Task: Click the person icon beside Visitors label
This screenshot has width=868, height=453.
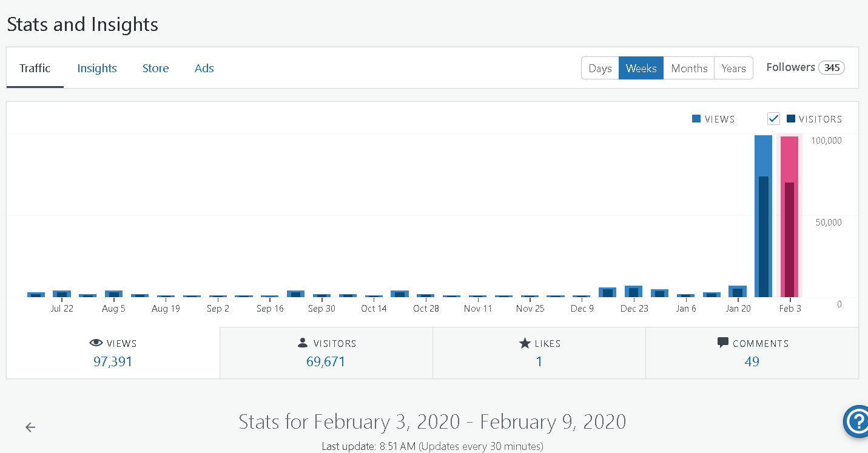Action: [303, 343]
